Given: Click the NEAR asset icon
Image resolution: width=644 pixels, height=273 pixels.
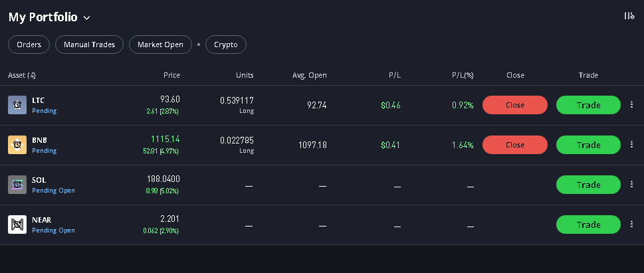Looking at the screenshot, I should 17,225.
